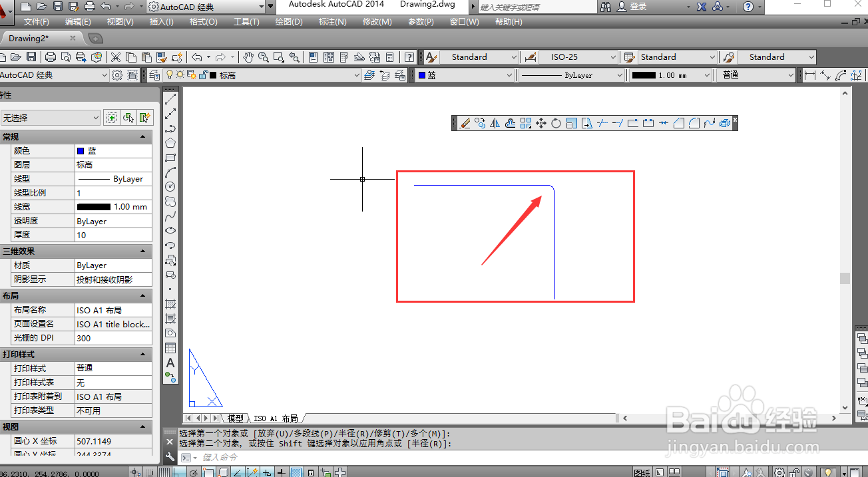
Task: Toggle layer freeze sun icon for 标高 layer
Action: click(x=180, y=75)
